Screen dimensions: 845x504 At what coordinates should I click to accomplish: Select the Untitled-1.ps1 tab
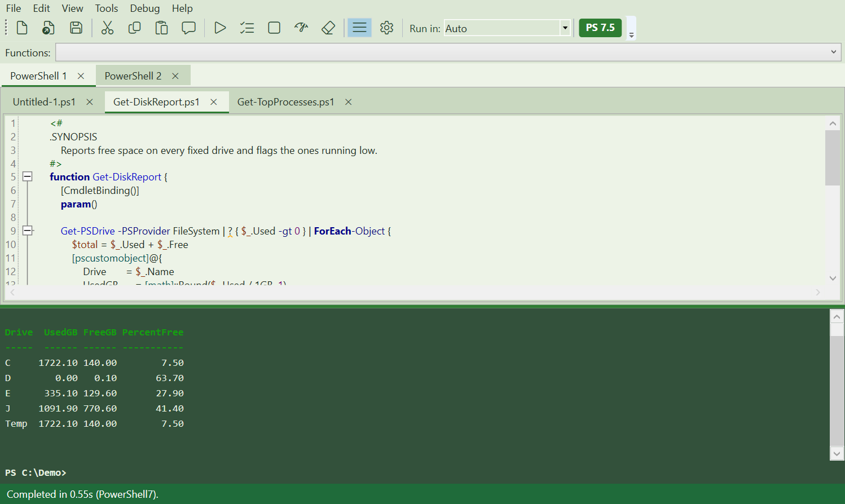pos(44,102)
